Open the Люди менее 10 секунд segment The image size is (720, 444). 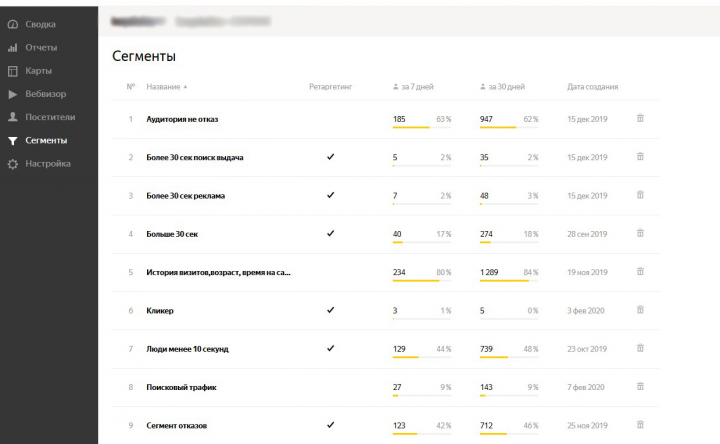(187, 349)
